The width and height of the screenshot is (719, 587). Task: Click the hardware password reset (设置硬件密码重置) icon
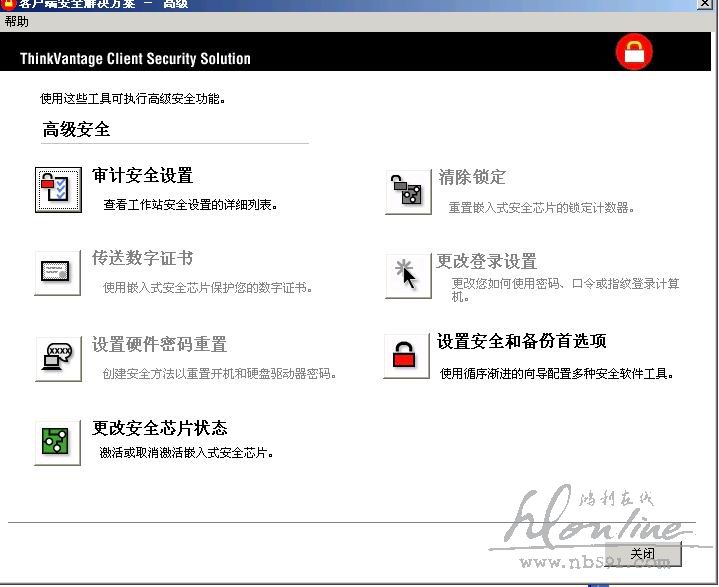tap(58, 357)
